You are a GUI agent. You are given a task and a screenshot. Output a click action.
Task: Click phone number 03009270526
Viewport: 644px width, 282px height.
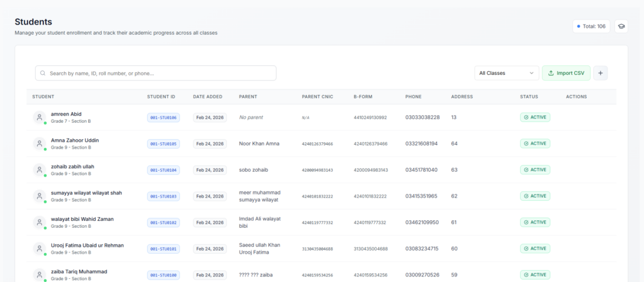click(422, 274)
